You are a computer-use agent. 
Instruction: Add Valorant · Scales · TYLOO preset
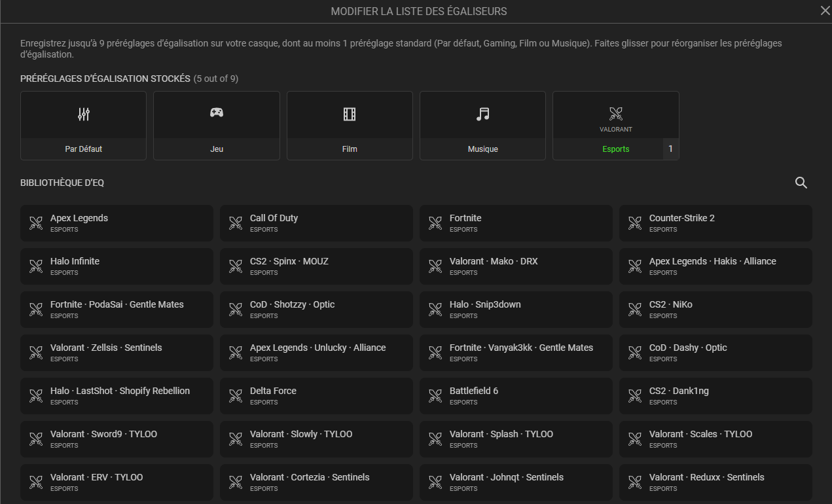[715, 439]
